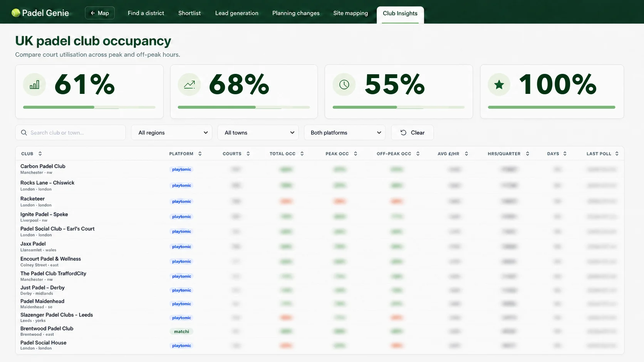Switch to Site mapping tab

[x=351, y=13]
